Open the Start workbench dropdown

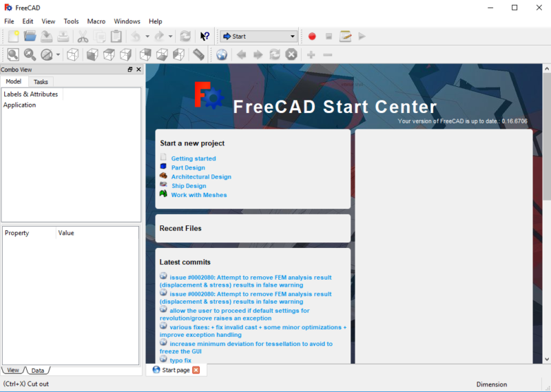click(x=259, y=37)
